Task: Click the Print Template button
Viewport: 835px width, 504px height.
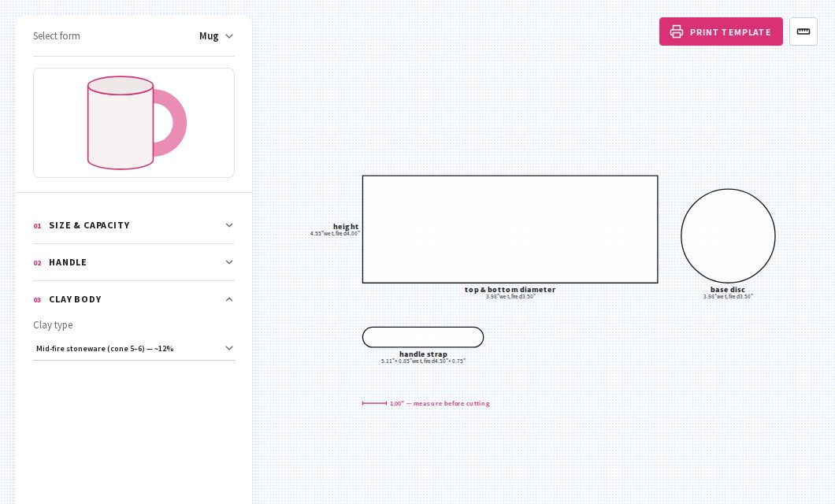Action: (x=721, y=31)
